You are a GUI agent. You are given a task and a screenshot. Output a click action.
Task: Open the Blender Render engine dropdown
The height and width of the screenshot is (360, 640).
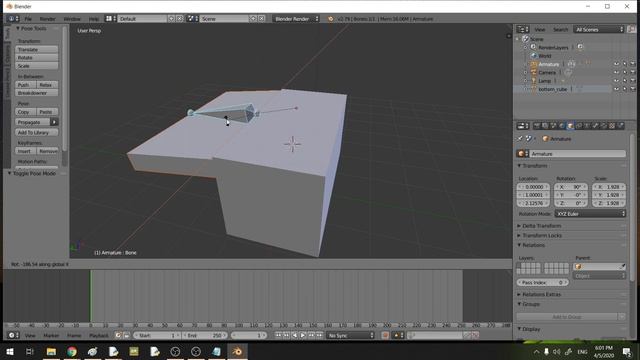coord(296,19)
